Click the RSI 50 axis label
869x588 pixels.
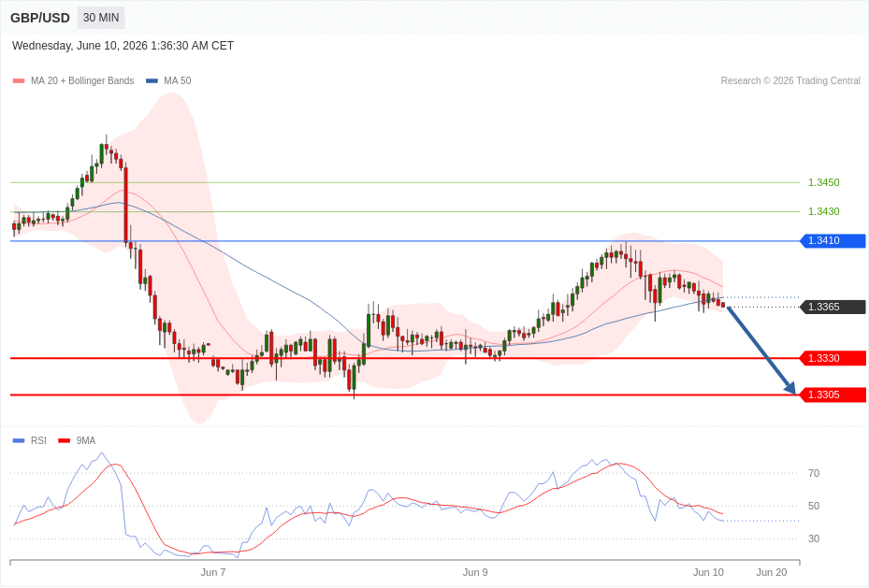[x=814, y=506]
